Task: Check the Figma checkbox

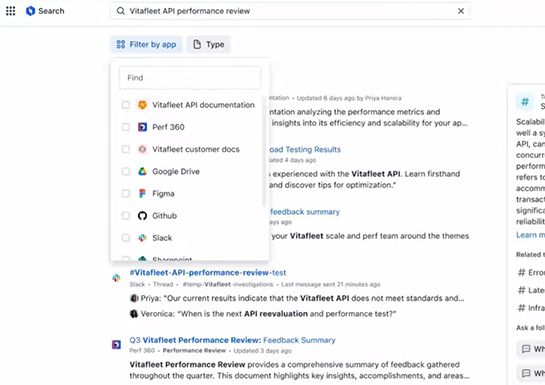Action: [126, 194]
